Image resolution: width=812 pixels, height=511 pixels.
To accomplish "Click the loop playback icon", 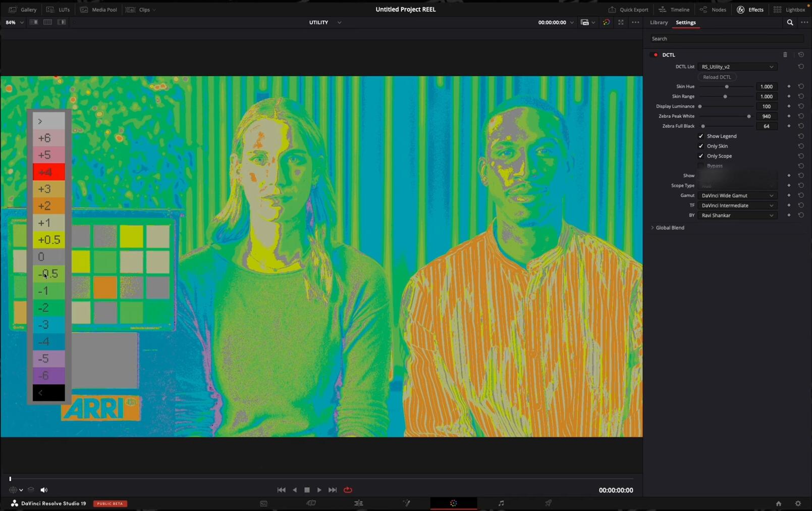I will (x=348, y=490).
